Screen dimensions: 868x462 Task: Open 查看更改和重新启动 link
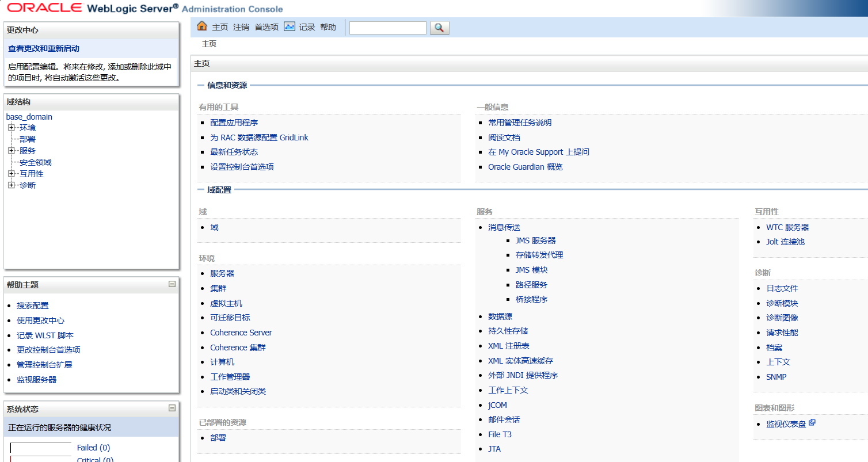pos(44,48)
